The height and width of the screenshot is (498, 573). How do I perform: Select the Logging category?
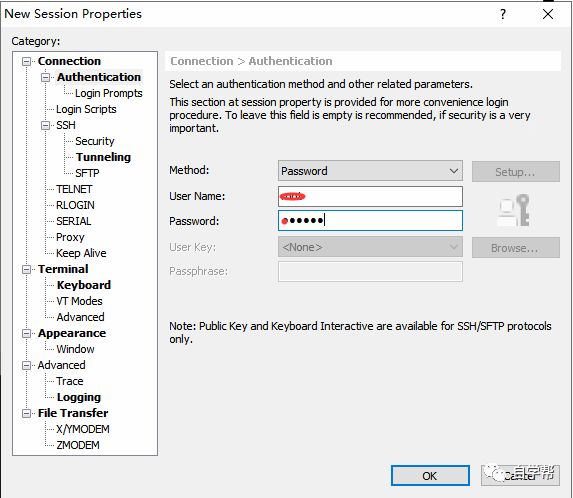pos(79,397)
